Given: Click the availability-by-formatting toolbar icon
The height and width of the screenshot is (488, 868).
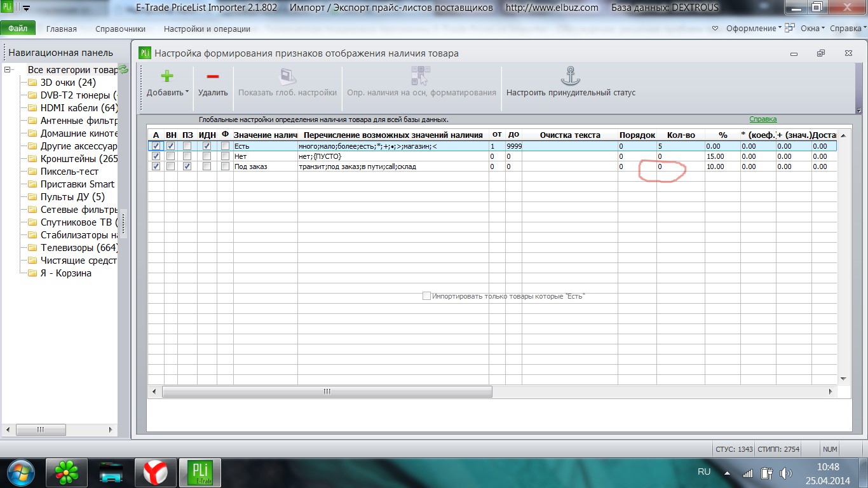Looking at the screenshot, I should tap(421, 76).
